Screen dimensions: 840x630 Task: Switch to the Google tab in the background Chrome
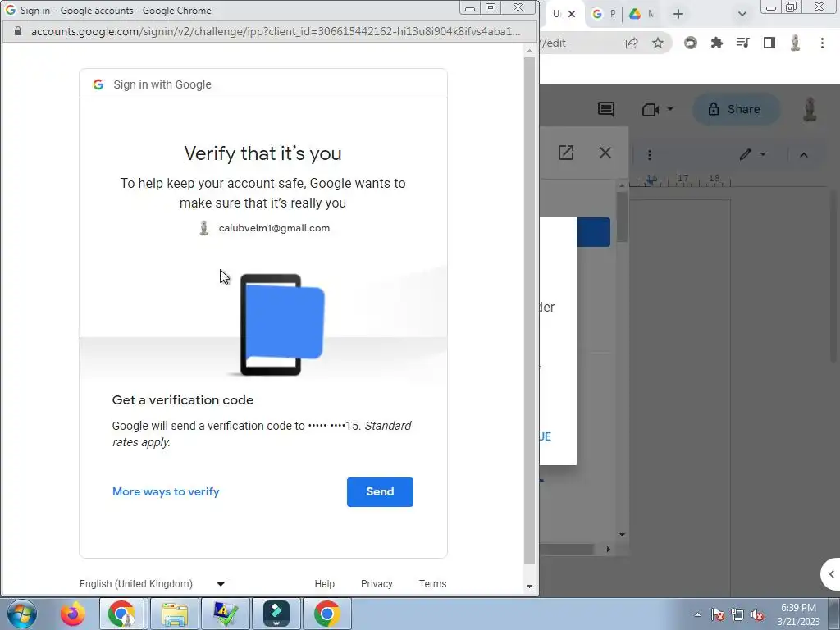[x=604, y=14]
